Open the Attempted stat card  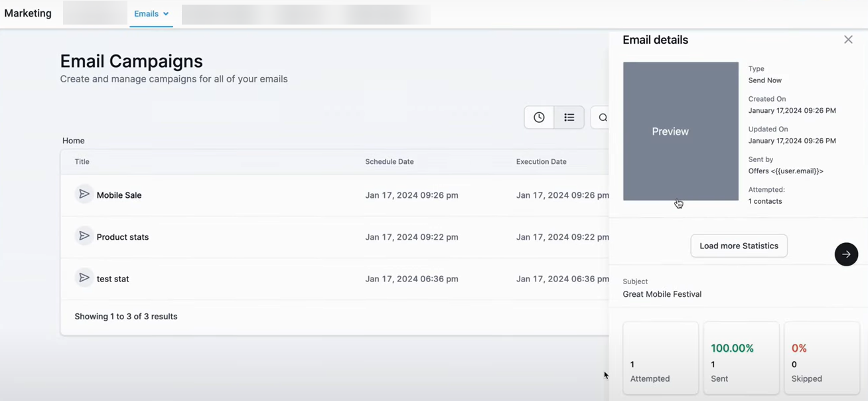[660, 358]
